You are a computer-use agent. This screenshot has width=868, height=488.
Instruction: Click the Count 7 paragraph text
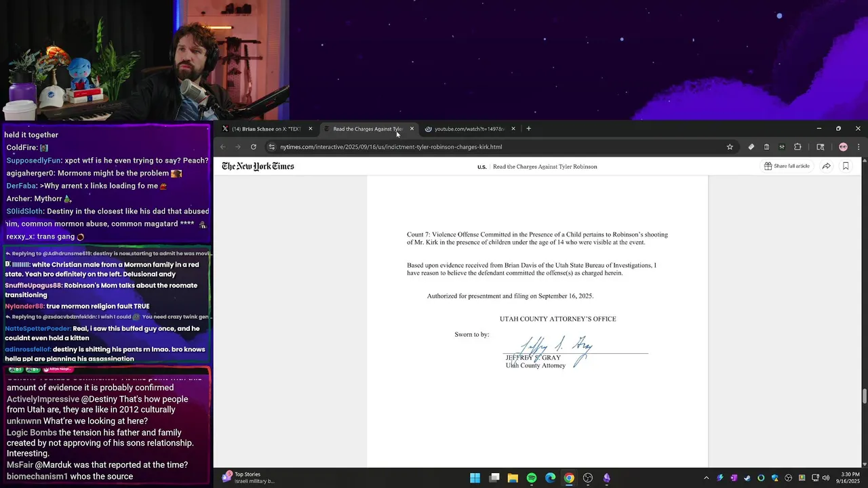click(537, 238)
